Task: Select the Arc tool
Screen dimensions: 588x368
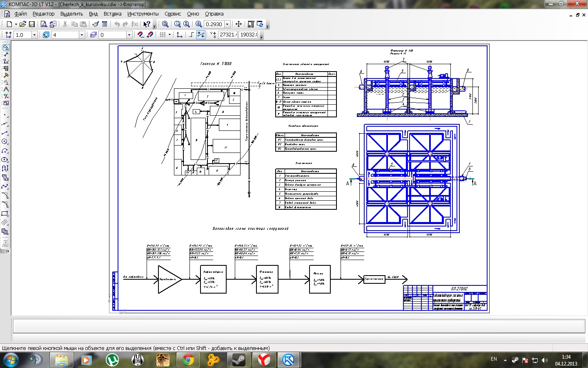Action: [x=5, y=150]
